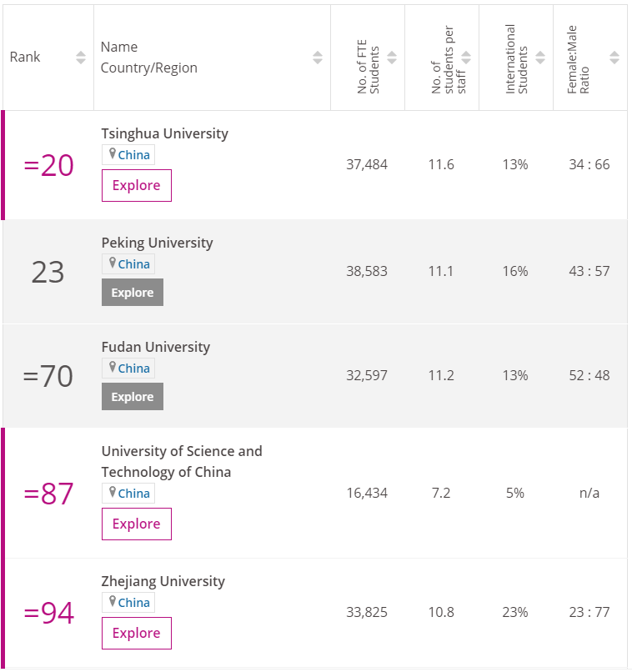The width and height of the screenshot is (632, 672).
Task: Click Peking University Explore button
Action: pos(133,293)
